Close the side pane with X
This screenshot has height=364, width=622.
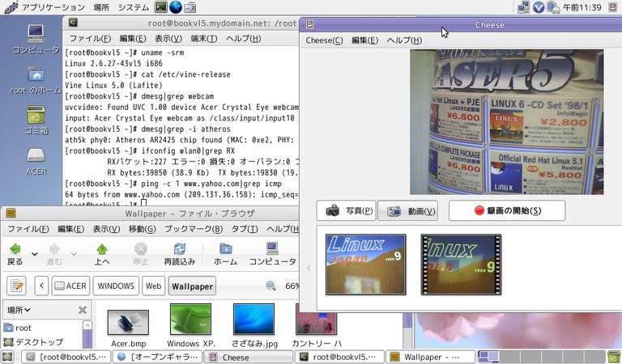tap(83, 310)
